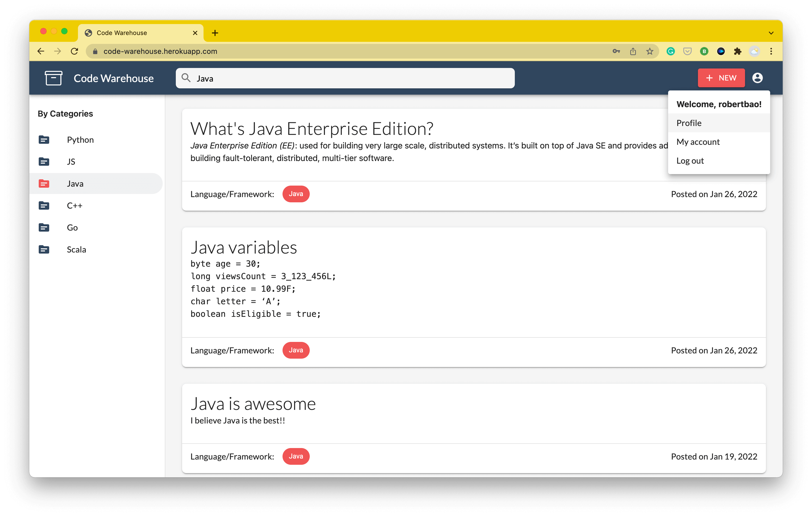Open the user account avatar icon
This screenshot has width=812, height=516.
pyautogui.click(x=758, y=78)
